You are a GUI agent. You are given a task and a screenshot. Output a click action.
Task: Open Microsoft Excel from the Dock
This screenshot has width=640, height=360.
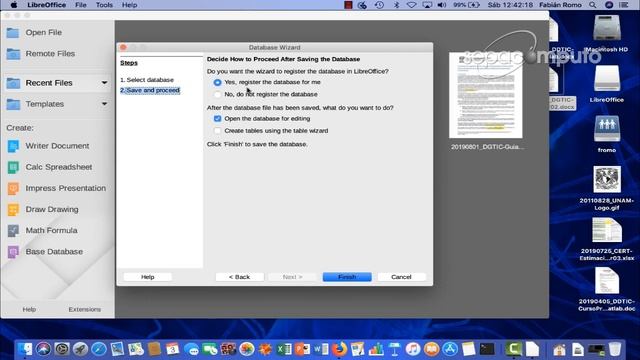[x=284, y=349]
